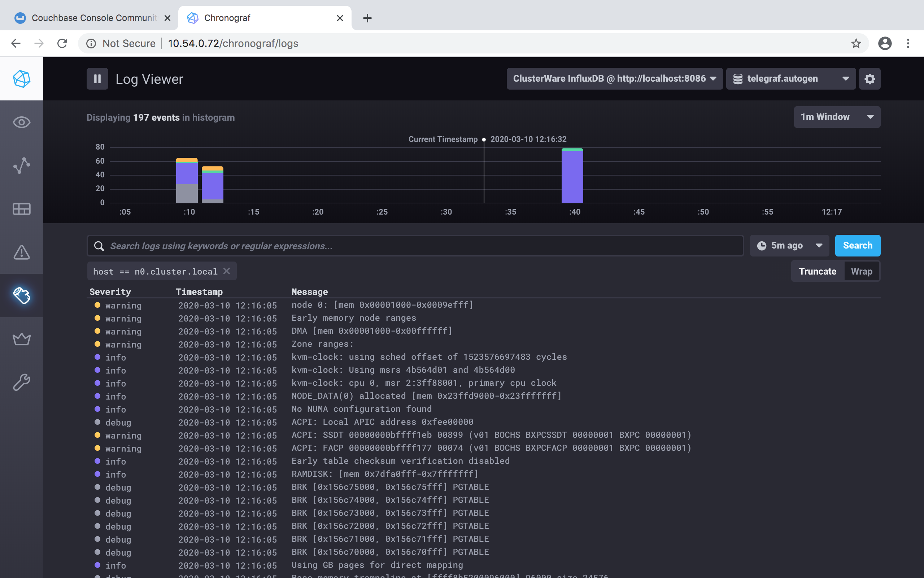The image size is (924, 578).
Task: Click severity dot of 'node 0:' row
Action: pos(97,305)
